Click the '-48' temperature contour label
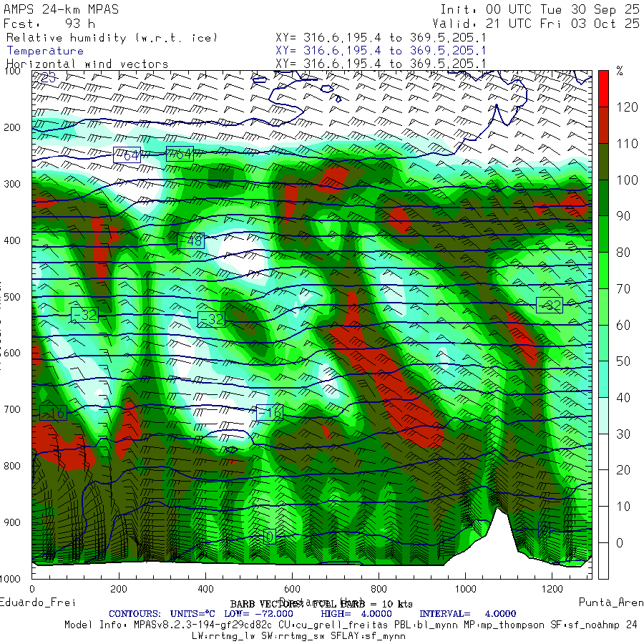Viewport: 644px width, 644px height. 190,240
